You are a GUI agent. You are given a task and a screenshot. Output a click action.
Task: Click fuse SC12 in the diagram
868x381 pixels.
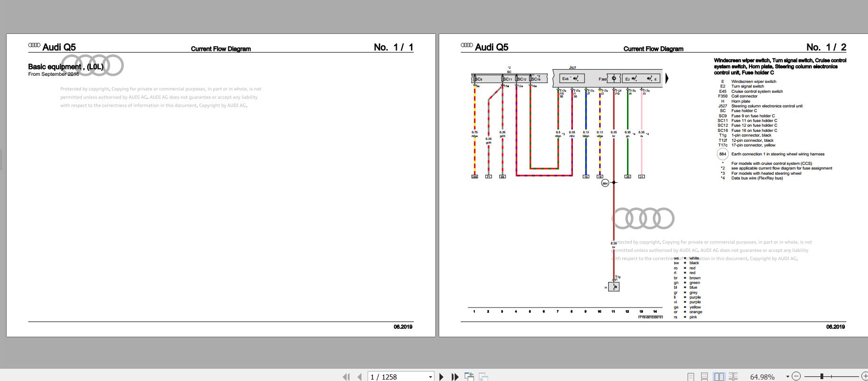click(x=522, y=79)
